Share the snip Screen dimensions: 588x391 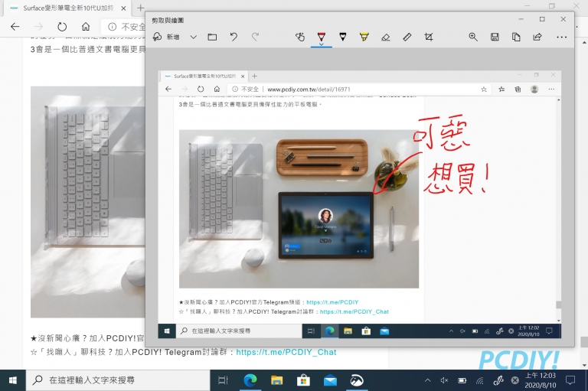537,37
